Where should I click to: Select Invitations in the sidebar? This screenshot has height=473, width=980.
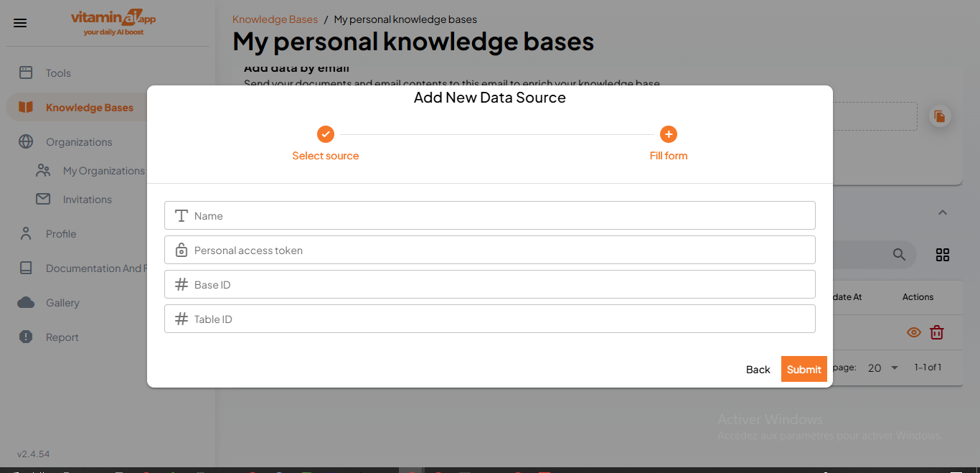43,199
